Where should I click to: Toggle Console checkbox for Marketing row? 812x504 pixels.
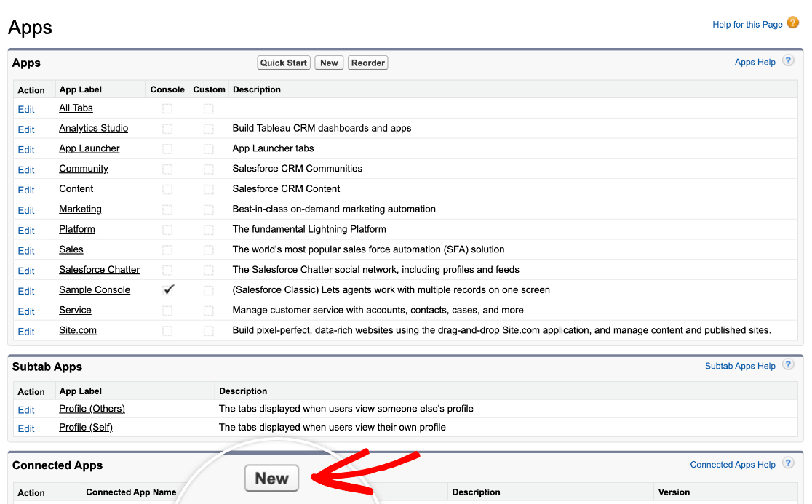click(167, 209)
